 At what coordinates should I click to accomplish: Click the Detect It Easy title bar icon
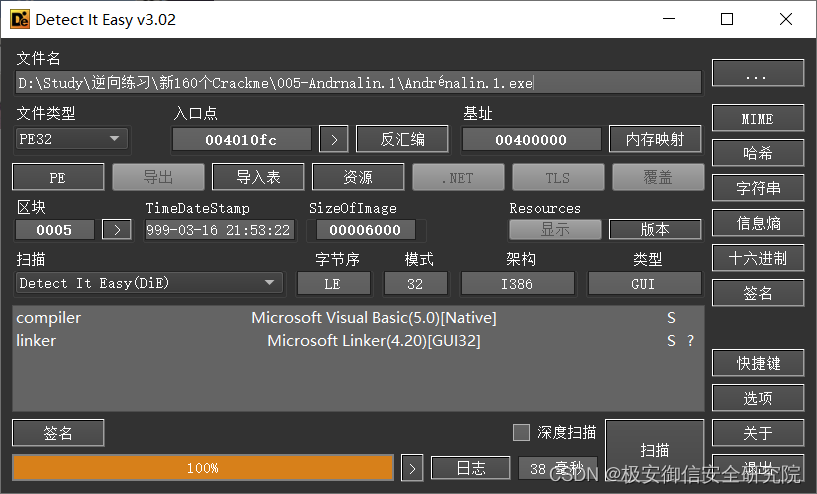[x=20, y=19]
